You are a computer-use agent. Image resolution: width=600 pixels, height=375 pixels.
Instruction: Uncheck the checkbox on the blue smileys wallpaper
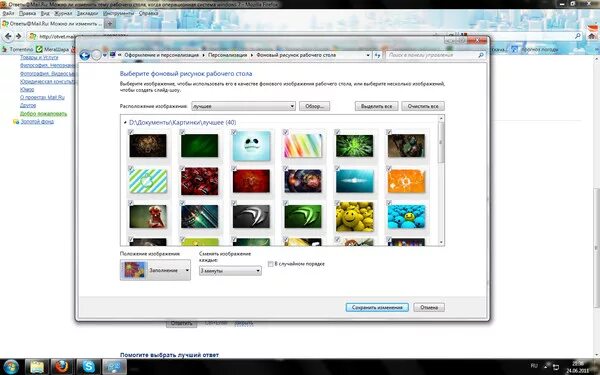[x=389, y=203]
